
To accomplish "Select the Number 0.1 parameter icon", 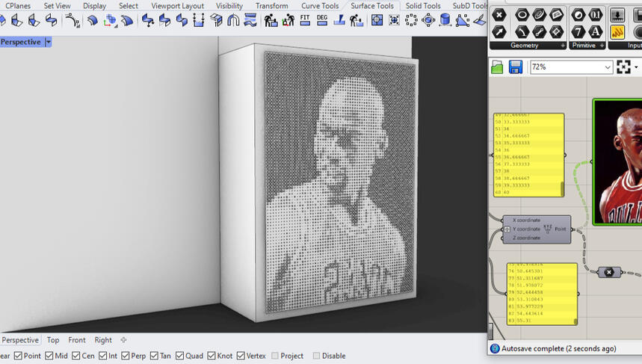I will coord(596,16).
